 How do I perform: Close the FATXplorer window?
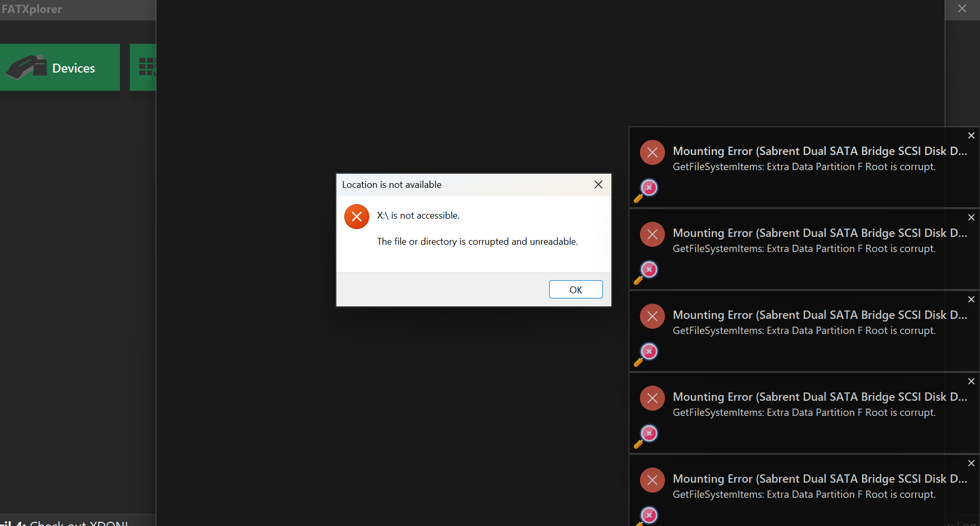pyautogui.click(x=962, y=9)
